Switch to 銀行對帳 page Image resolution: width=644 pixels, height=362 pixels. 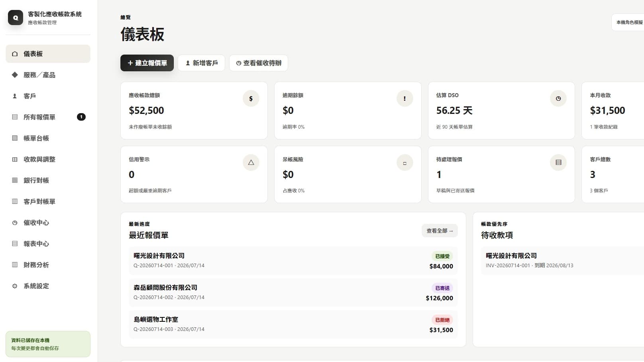pos(48,180)
